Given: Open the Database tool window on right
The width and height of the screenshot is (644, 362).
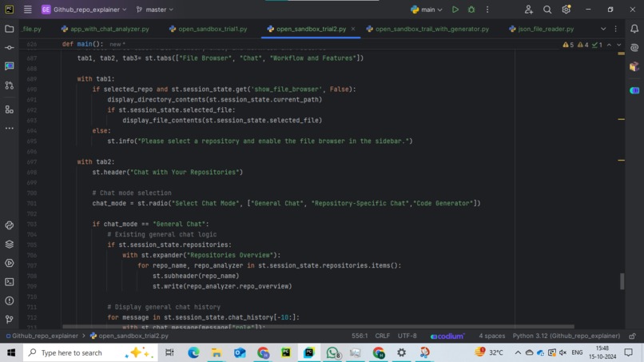Looking at the screenshot, I should tap(634, 66).
